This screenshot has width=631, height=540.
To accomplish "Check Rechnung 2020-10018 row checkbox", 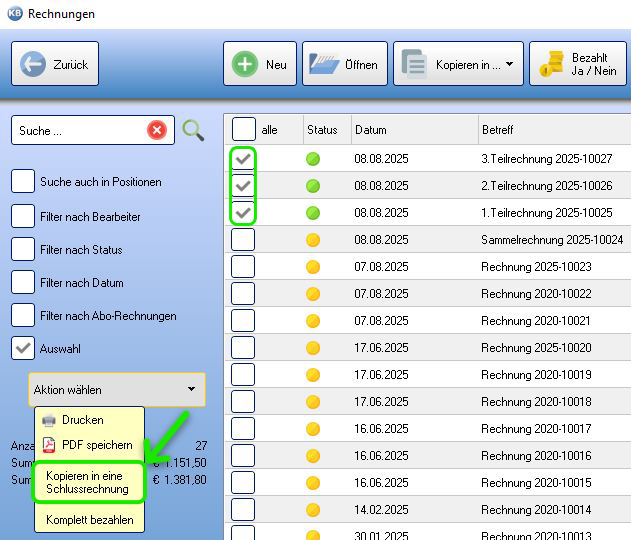I will 243,401.
